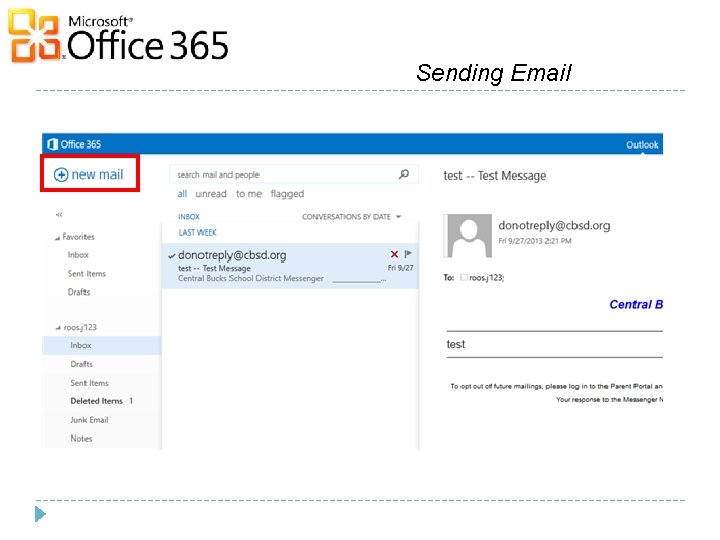Open Deleted Items folder
Image resolution: width=720 pixels, height=540 pixels.
click(x=96, y=401)
